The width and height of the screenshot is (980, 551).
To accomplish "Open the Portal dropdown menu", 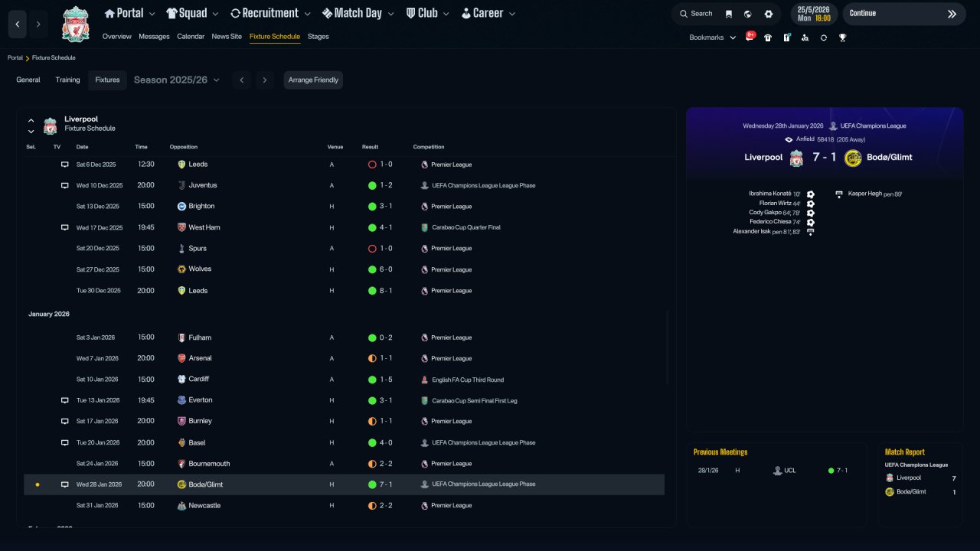I will click(130, 13).
